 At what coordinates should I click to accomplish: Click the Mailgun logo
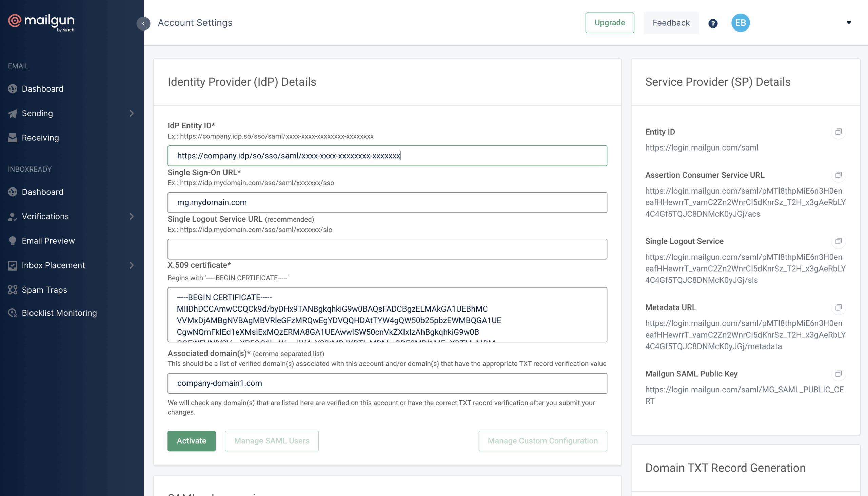coord(41,22)
